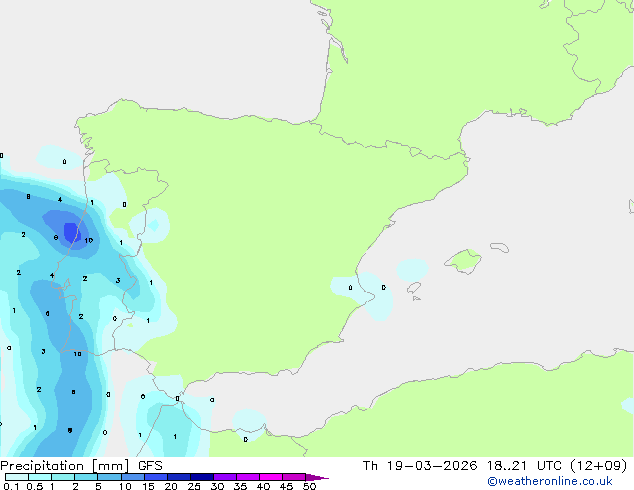Viewport: 634px width, 490px height.
Task: Select the 5–10 mm legend color swatch
Action: [109, 477]
